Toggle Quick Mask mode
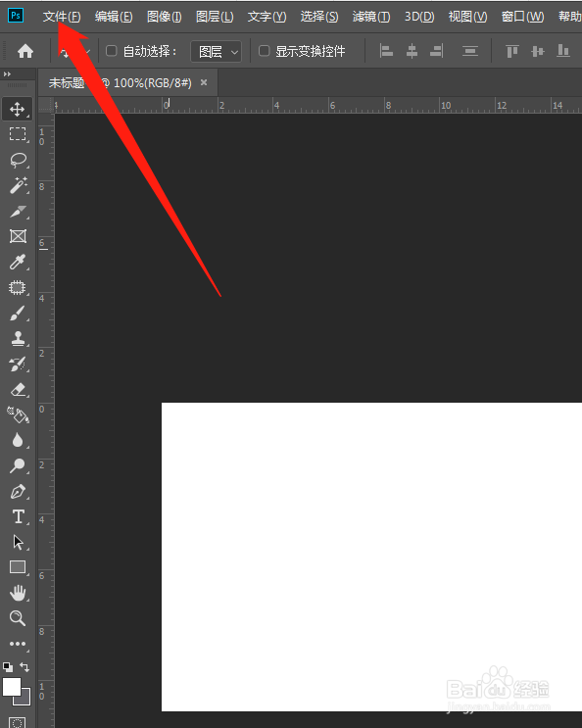The image size is (582, 728). point(18,722)
